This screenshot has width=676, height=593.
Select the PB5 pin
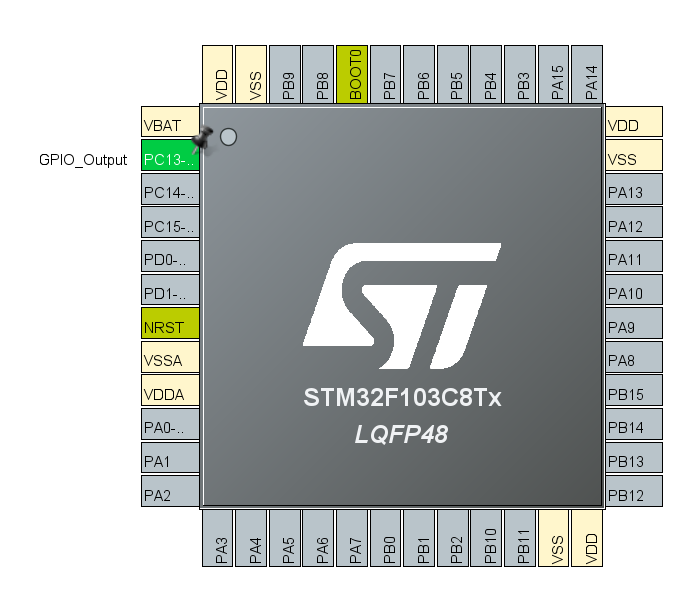(453, 74)
